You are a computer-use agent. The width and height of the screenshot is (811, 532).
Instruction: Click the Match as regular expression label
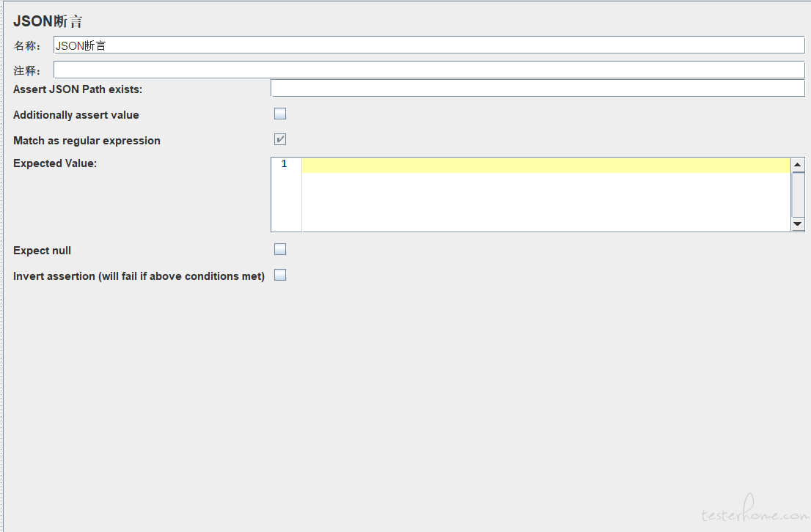click(x=87, y=141)
